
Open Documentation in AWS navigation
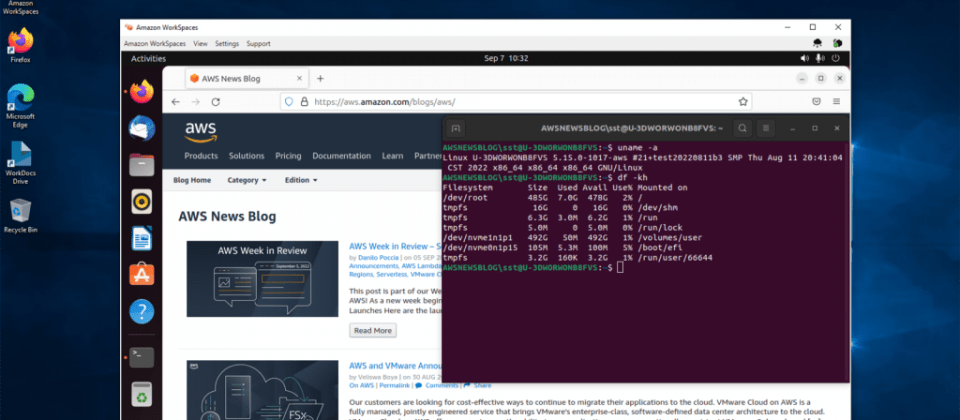point(342,156)
